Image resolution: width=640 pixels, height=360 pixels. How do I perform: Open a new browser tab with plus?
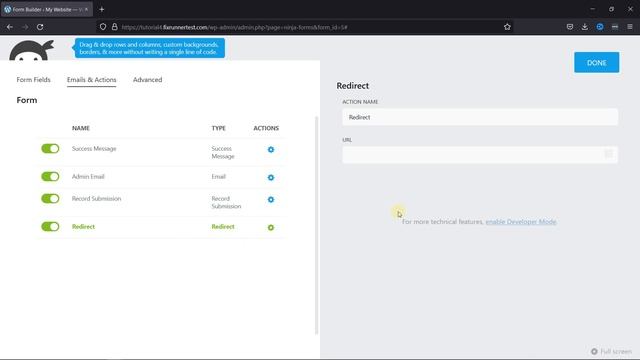(x=102, y=9)
